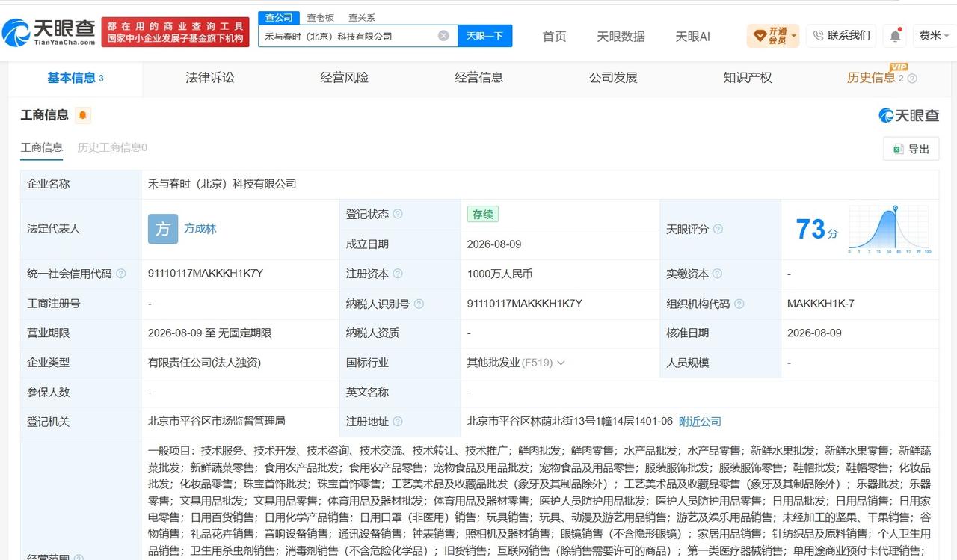Viewport: 957px width, 560px height.
Task: Click 2026-08-09 in the 成立日期 row
Action: 494,244
